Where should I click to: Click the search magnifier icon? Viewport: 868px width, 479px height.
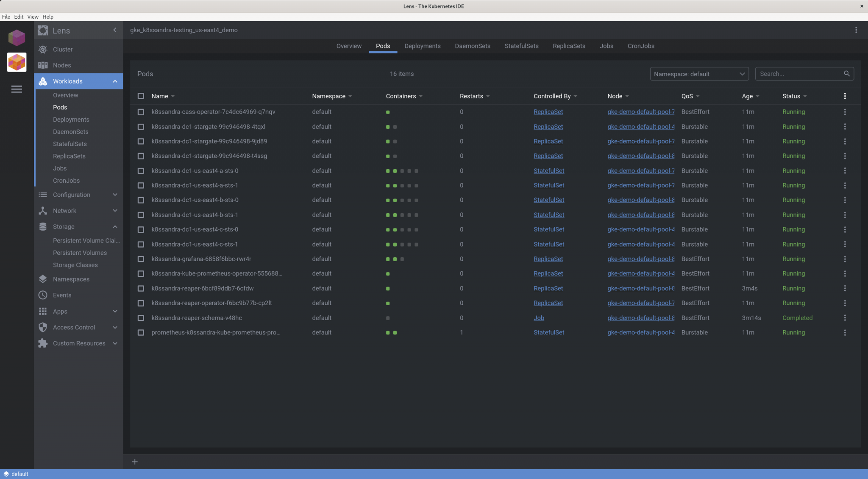coord(847,74)
